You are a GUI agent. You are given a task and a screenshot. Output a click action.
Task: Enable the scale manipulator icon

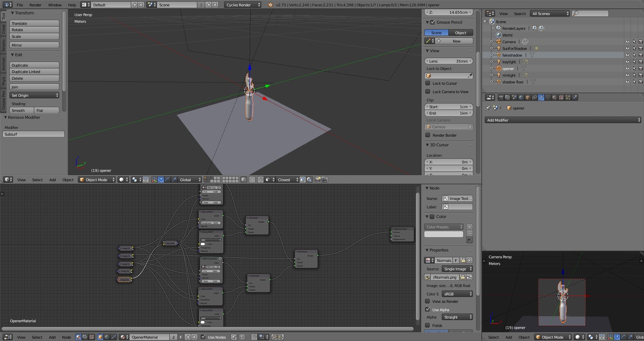(x=174, y=180)
